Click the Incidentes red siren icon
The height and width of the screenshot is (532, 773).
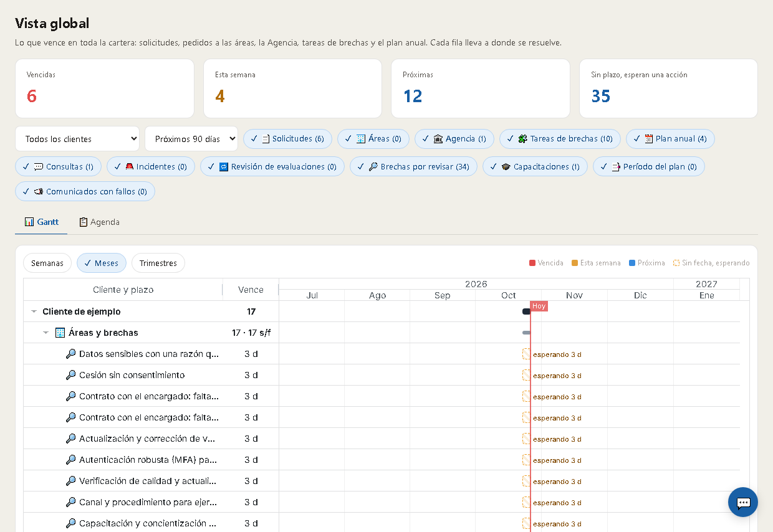pyautogui.click(x=130, y=167)
